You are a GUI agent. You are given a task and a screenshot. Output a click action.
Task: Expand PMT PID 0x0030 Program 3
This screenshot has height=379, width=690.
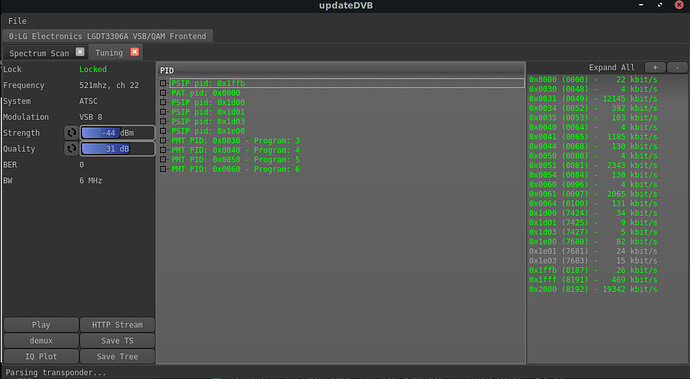(163, 140)
